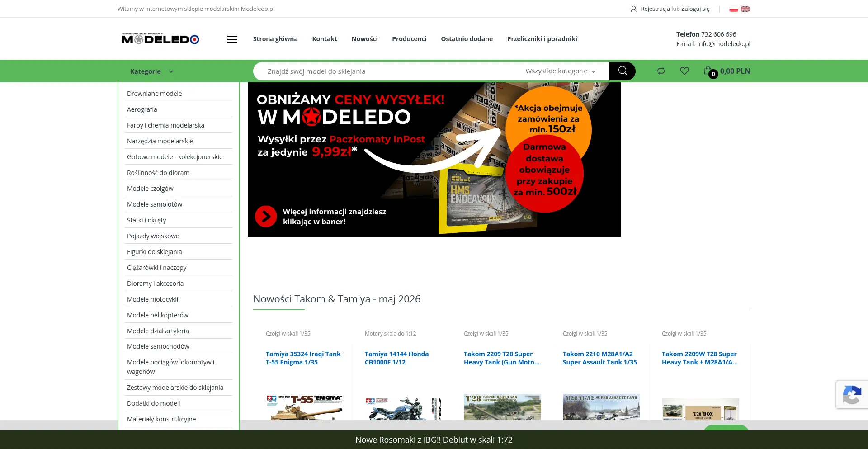
Task: Open Tamiya 14144 Honda CB1000F product
Action: coord(396,358)
